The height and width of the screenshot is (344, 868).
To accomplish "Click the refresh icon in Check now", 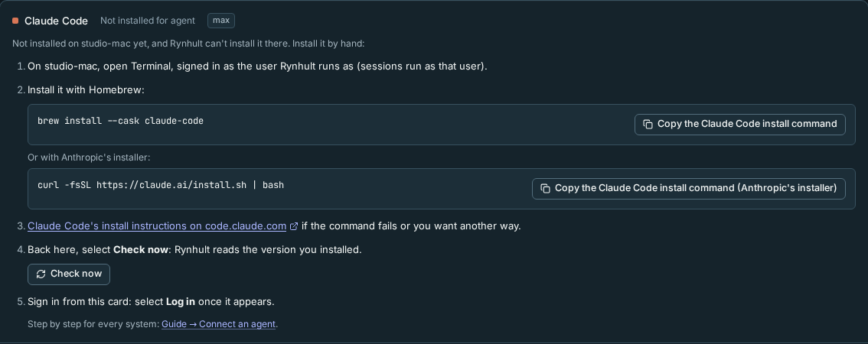I will [41, 274].
